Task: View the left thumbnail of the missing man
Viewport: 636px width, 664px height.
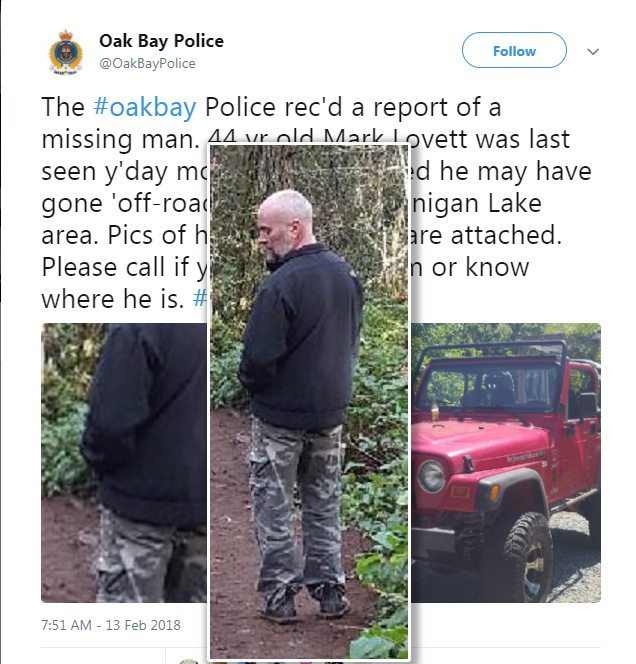Action: tap(124, 462)
